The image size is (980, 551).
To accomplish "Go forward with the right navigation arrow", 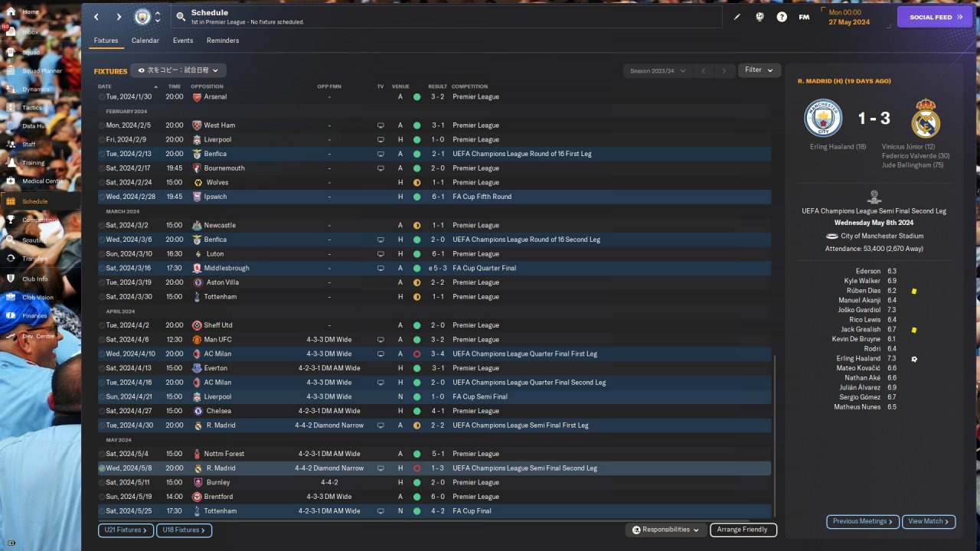I will click(x=119, y=17).
